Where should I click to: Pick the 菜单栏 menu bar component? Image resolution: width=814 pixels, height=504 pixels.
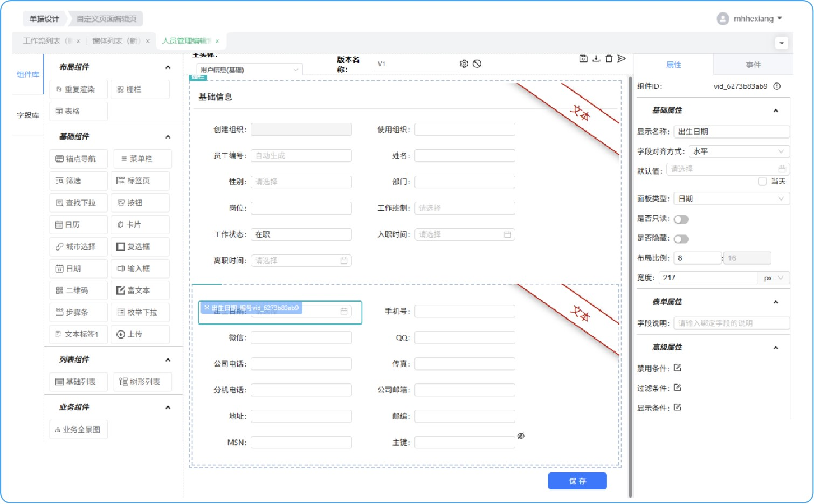[142, 159]
